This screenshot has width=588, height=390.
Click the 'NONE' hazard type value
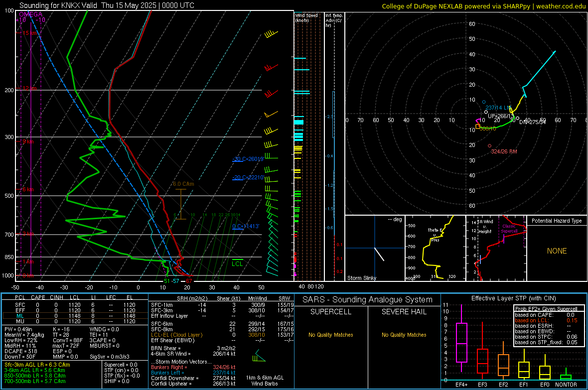click(x=557, y=251)
